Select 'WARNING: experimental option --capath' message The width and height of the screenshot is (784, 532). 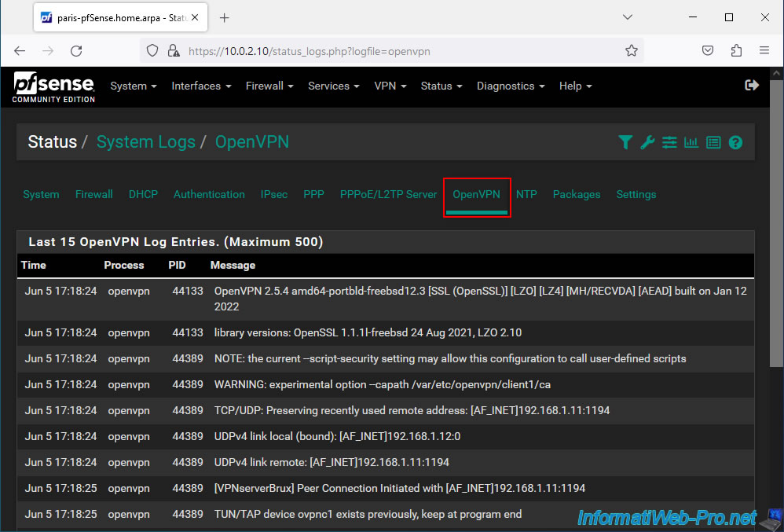tap(383, 384)
